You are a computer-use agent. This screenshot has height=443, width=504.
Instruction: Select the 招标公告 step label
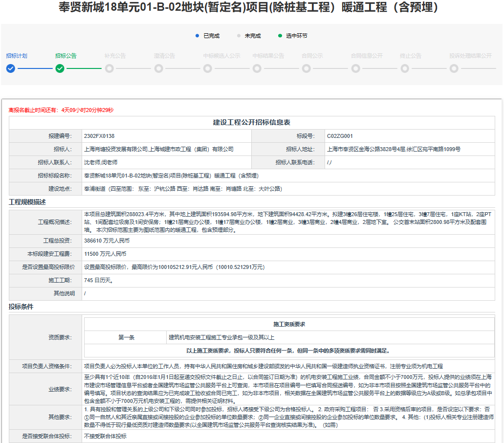[x=66, y=56]
